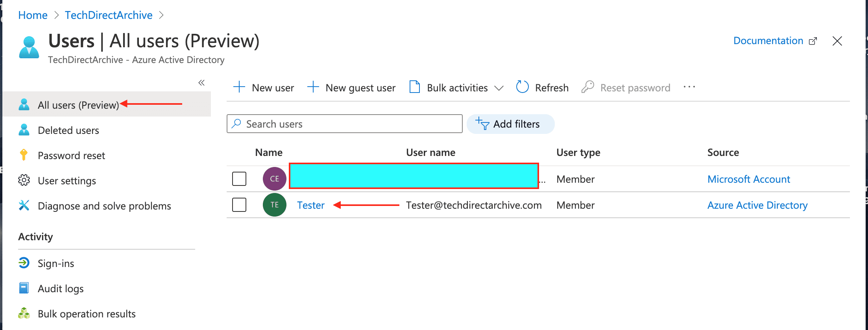Click the Refresh icon in toolbar
This screenshot has width=868, height=330.
click(x=522, y=87)
